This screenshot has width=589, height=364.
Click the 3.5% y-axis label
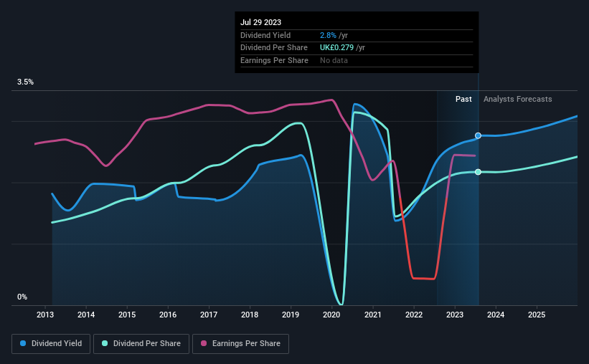coord(25,82)
